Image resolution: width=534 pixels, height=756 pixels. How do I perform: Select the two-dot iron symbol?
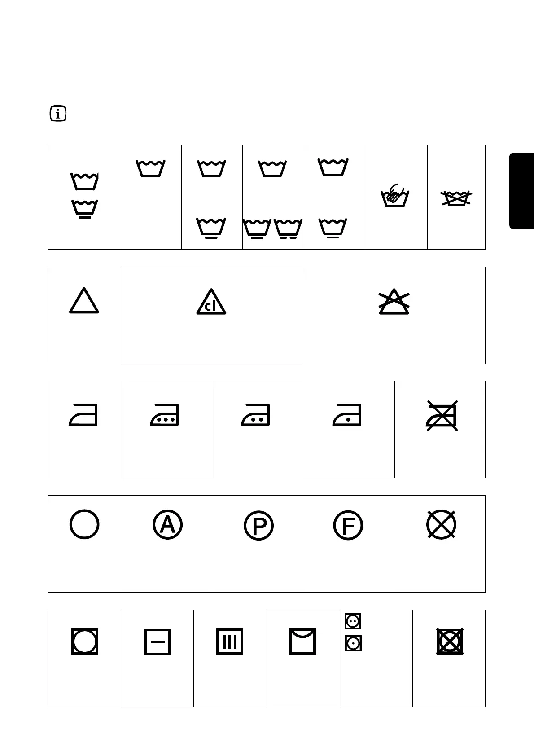coord(255,415)
